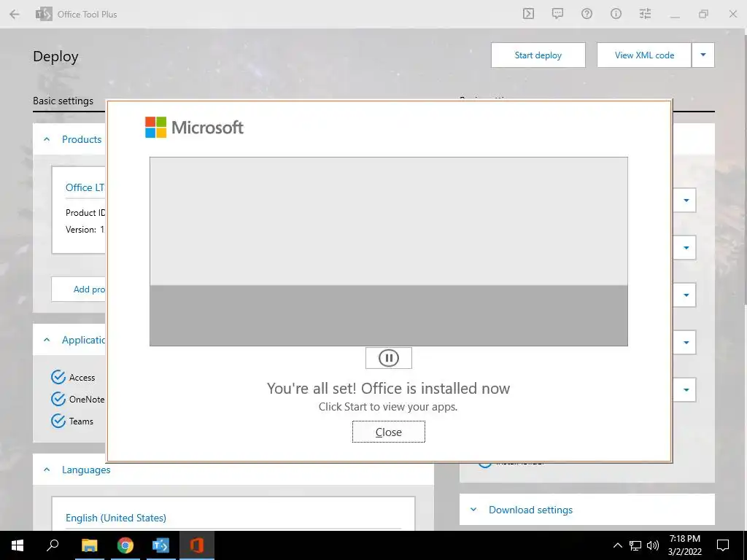Select the Basic settings tab
747x560 pixels.
click(x=63, y=101)
